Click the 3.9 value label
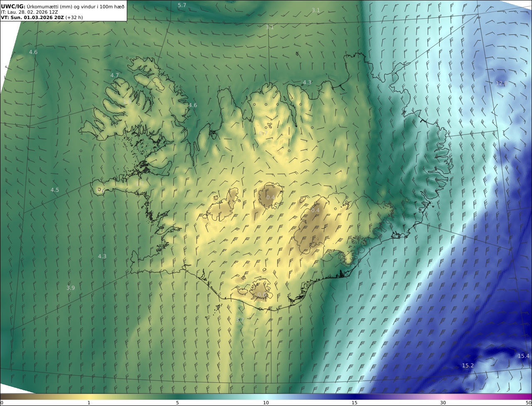 click(x=71, y=288)
